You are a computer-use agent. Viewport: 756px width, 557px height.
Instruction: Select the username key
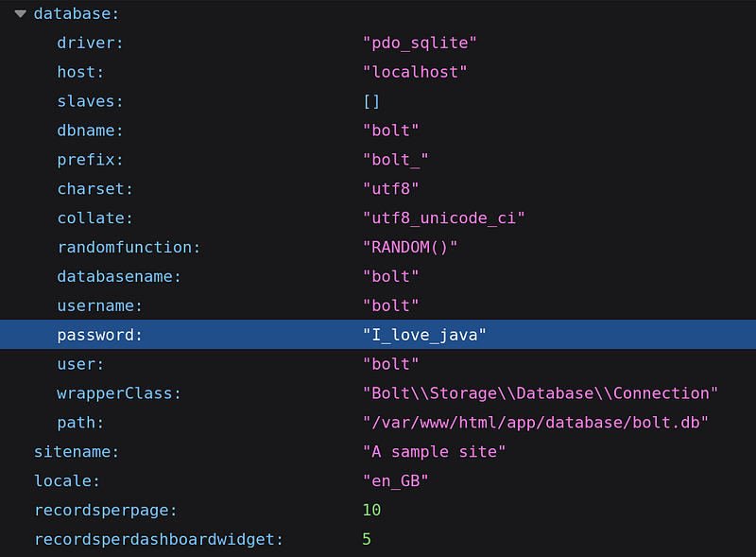tap(99, 306)
